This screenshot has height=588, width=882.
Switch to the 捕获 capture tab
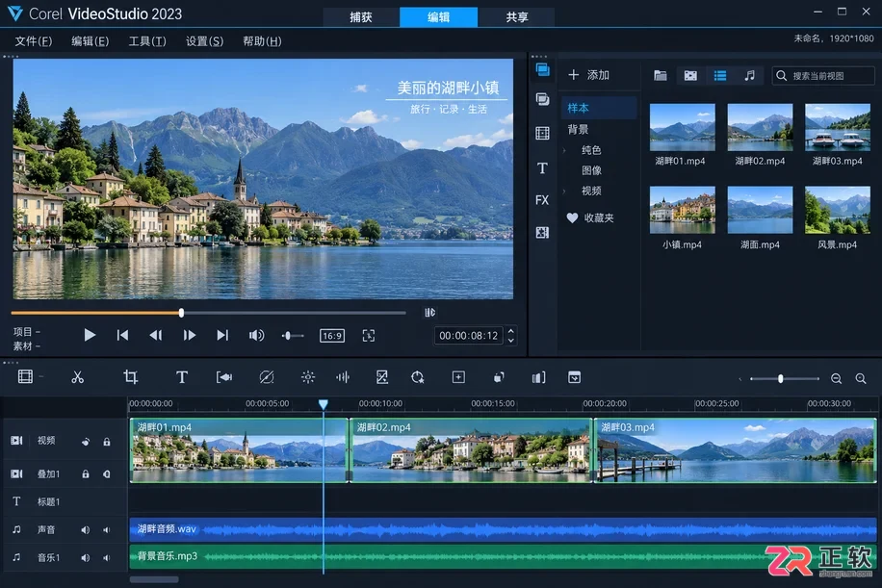(x=361, y=17)
